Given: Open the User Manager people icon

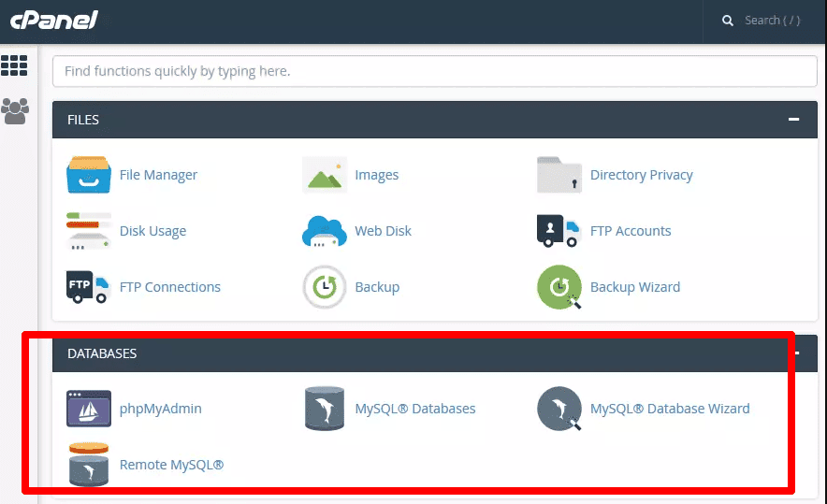Looking at the screenshot, I should 15,111.
